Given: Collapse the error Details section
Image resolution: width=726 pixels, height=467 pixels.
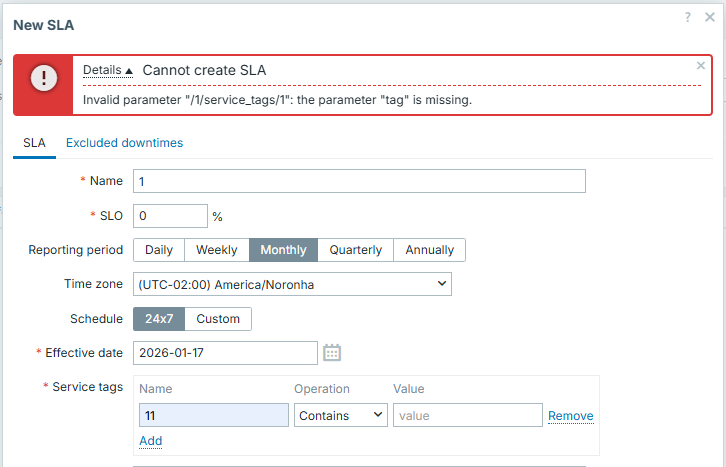Looking at the screenshot, I should pos(107,70).
